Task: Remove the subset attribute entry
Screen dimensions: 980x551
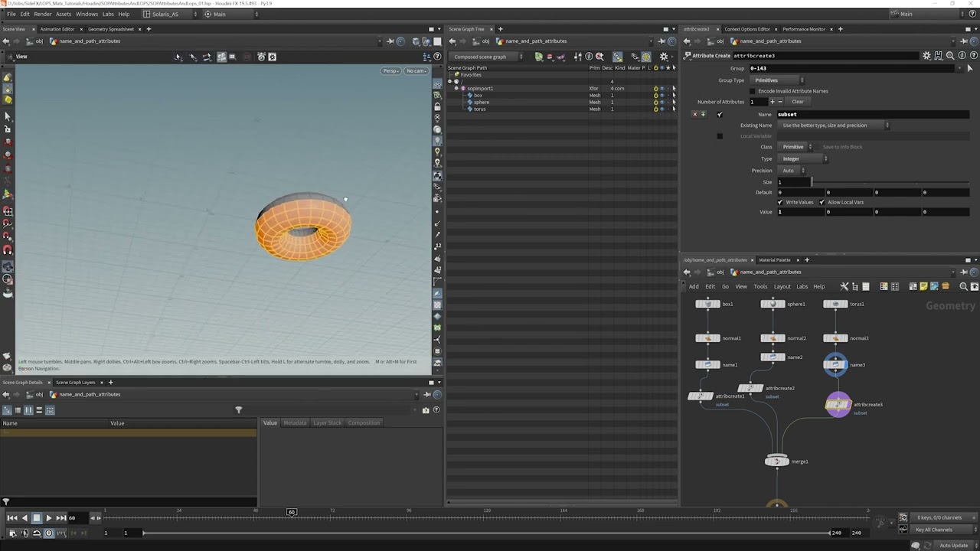Action: tap(694, 115)
